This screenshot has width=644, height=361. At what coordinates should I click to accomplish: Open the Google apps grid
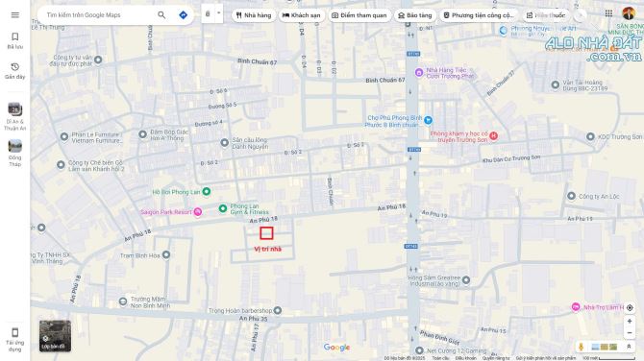[608, 13]
